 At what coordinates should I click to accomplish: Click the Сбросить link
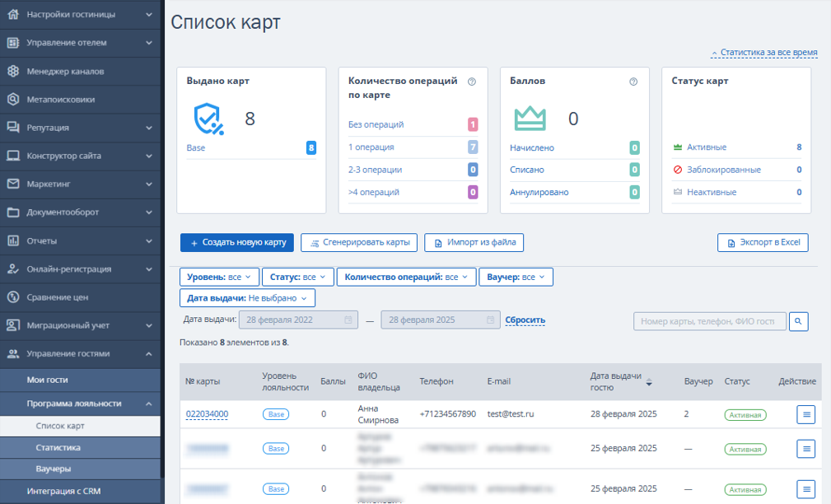[525, 320]
